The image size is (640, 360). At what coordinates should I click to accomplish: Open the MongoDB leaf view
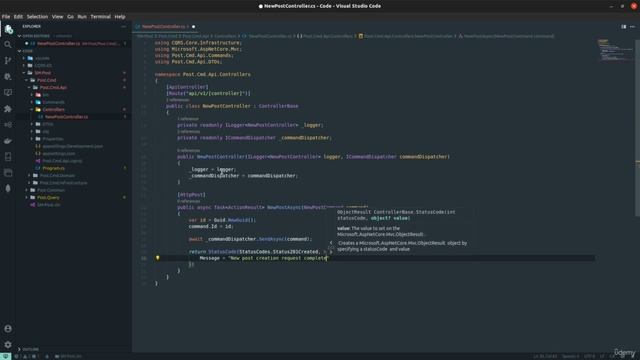pyautogui.click(x=8, y=189)
